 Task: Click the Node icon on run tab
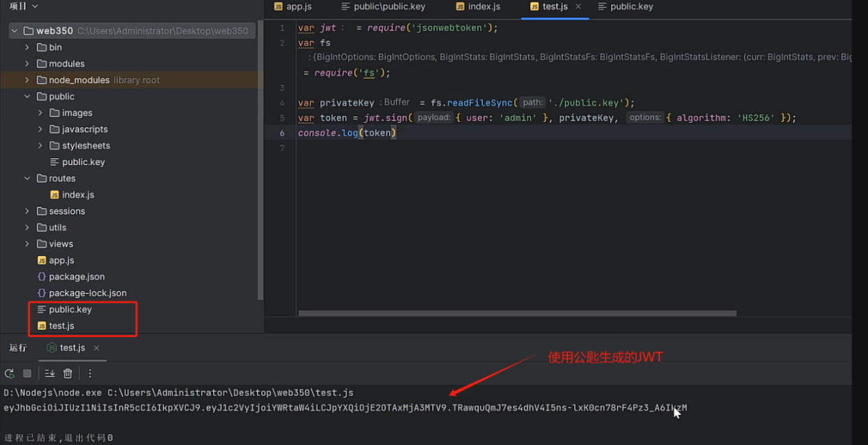tap(51, 348)
